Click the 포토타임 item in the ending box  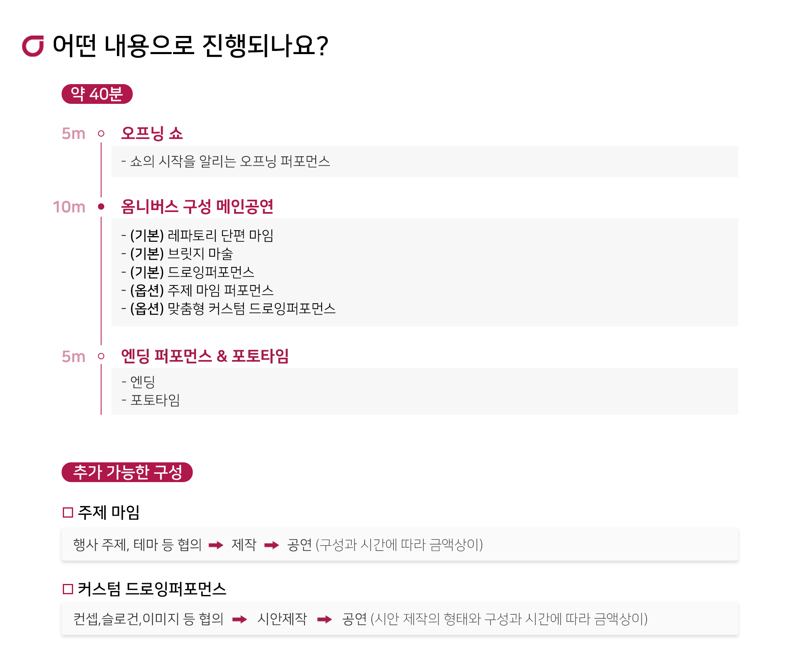point(155,400)
